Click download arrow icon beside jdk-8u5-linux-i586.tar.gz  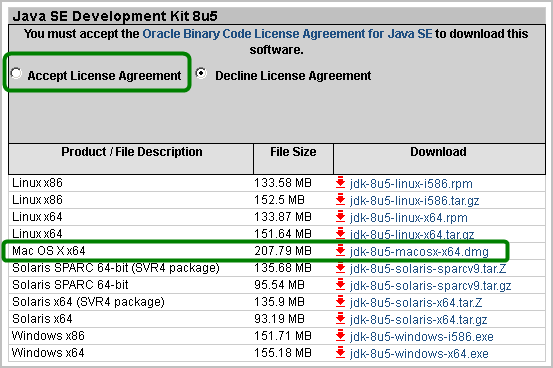pos(340,200)
